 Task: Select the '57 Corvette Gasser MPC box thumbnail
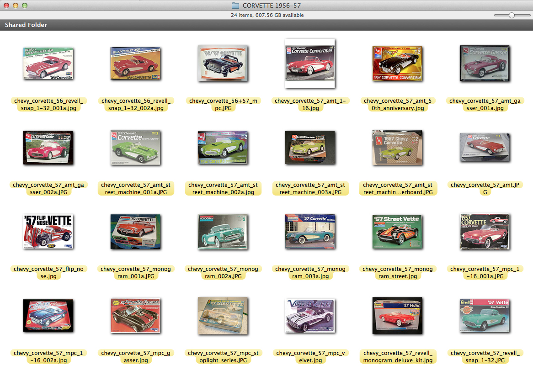(136, 316)
